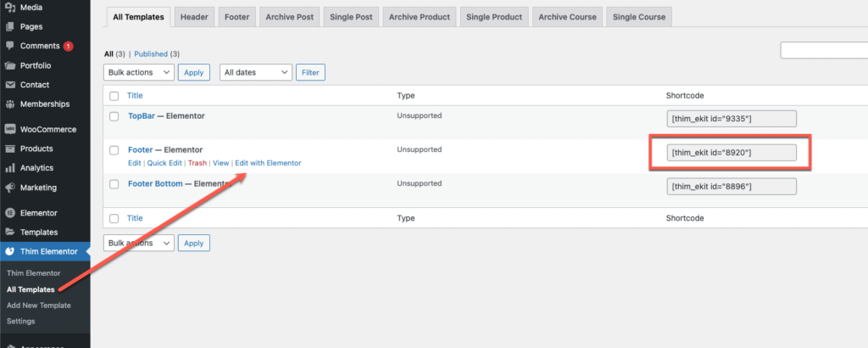Click the Elementor circle icon
The image size is (868, 348).
(x=9, y=213)
